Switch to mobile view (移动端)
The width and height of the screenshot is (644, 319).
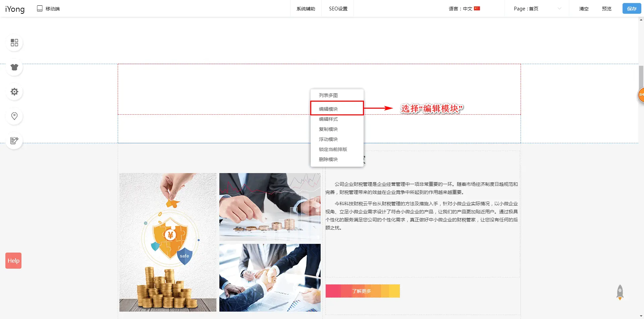[x=48, y=9]
